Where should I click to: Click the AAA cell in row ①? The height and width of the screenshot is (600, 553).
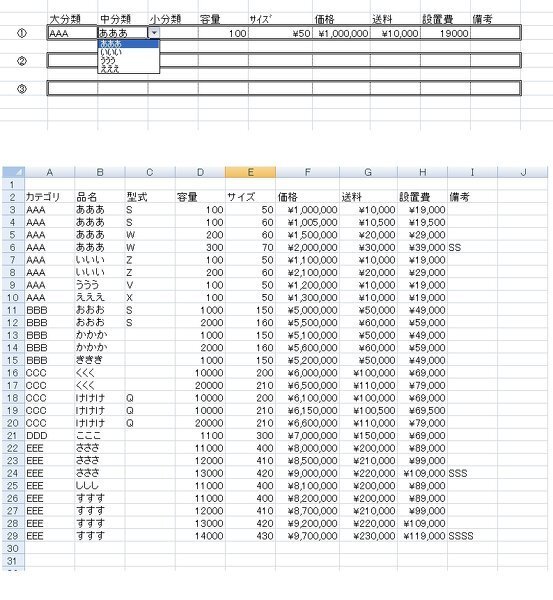click(72, 33)
